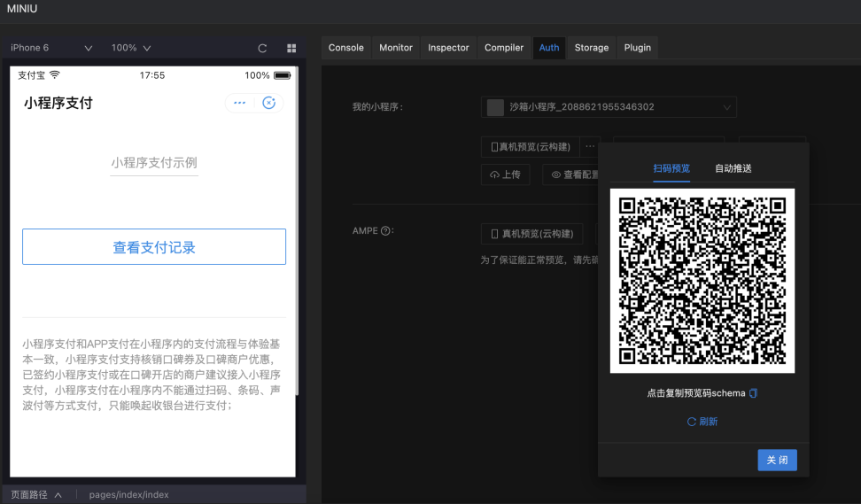Click the 关闭 button in popup
This screenshot has height=504, width=861.
coord(777,460)
